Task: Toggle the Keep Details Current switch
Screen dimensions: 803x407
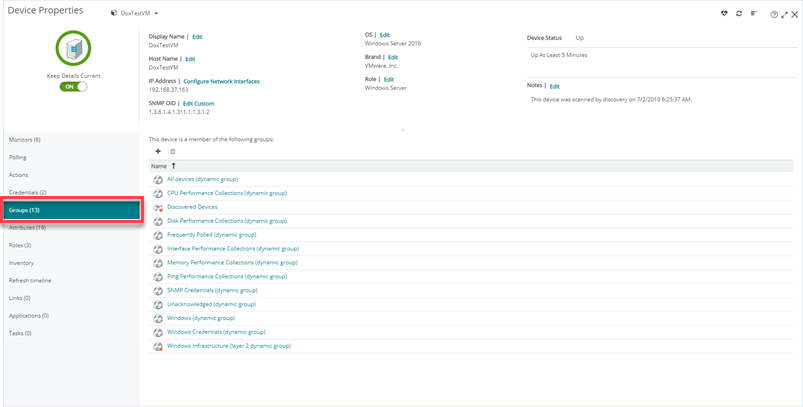Action: pyautogui.click(x=73, y=87)
